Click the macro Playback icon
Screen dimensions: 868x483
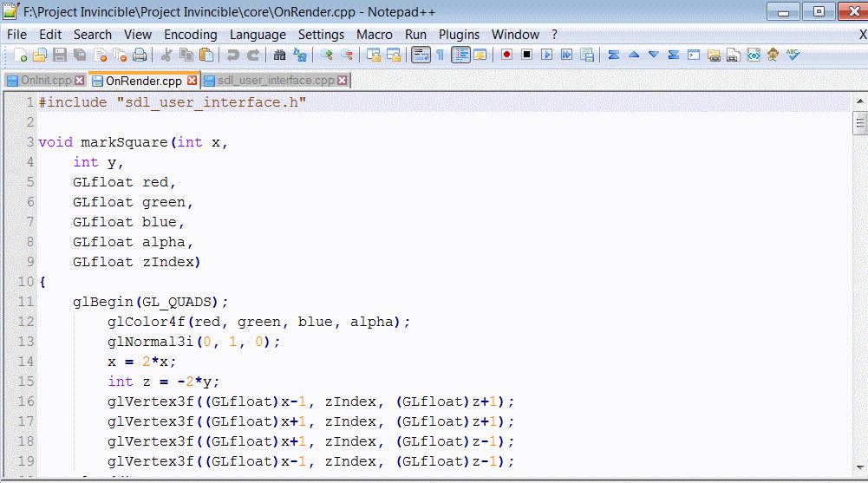point(547,55)
